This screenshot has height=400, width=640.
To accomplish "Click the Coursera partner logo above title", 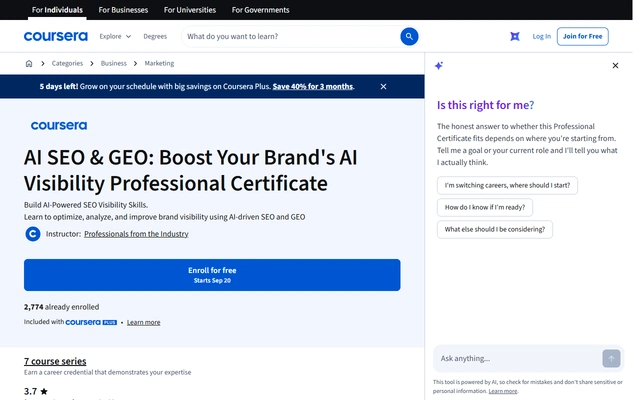I will (x=59, y=125).
